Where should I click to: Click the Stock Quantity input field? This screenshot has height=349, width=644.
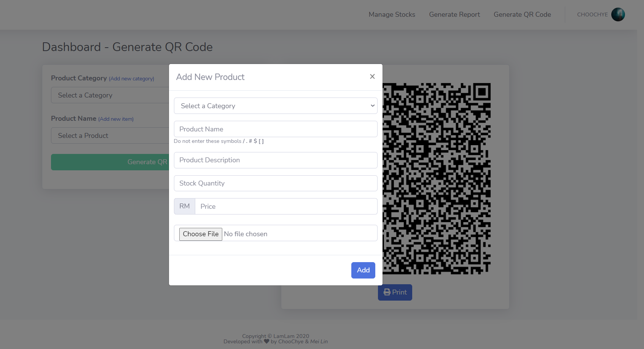275,183
